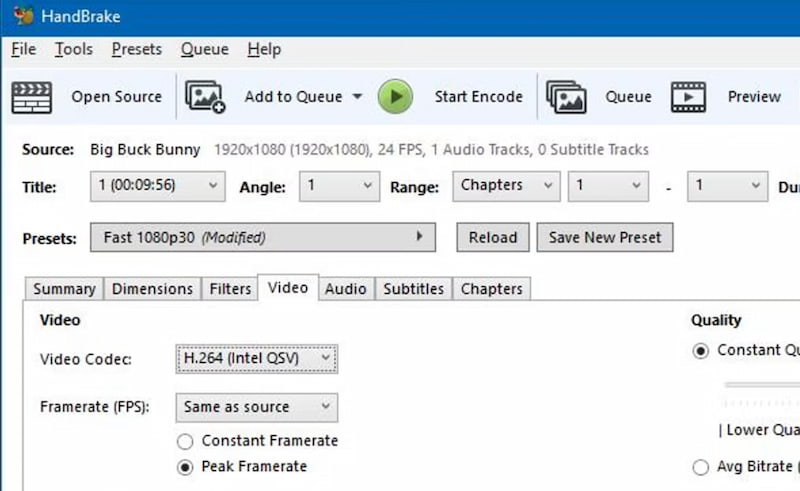The width and height of the screenshot is (800, 491).
Task: Open the Add to Queue dropdown arrow
Action: (357, 96)
